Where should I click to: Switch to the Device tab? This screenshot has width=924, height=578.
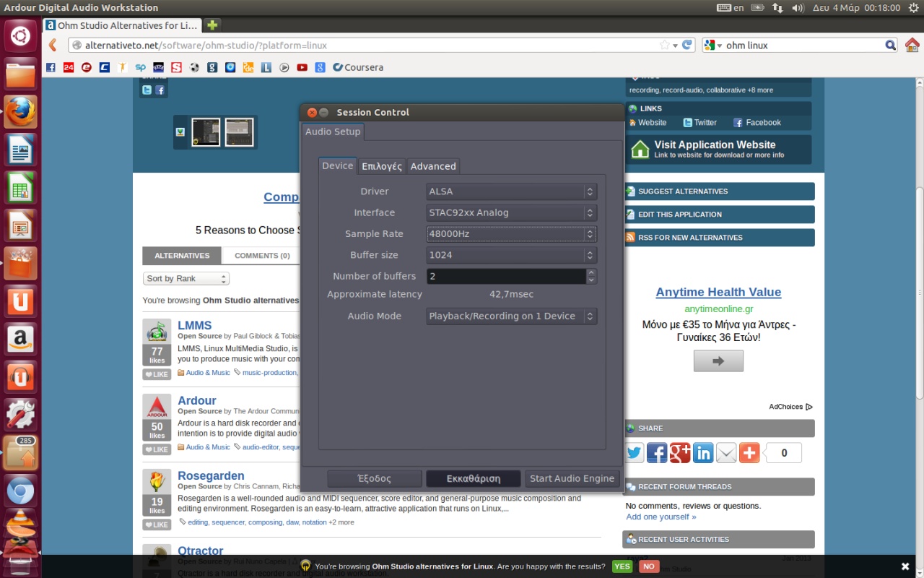[x=337, y=166]
